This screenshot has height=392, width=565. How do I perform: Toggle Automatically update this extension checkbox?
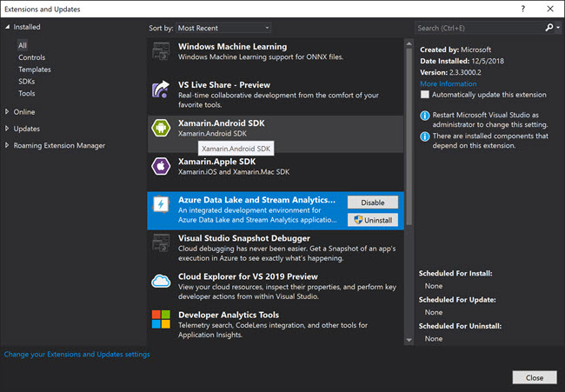425,95
